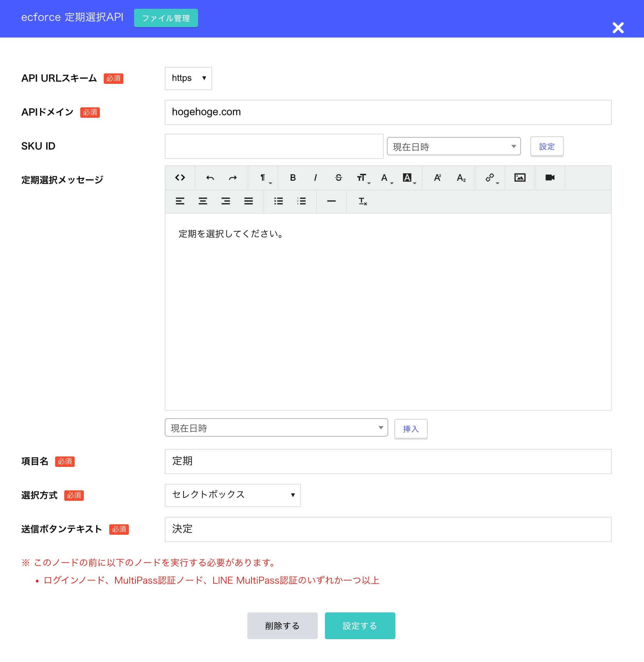
Task: Toggle italic formatting in the editor
Action: coord(315,177)
